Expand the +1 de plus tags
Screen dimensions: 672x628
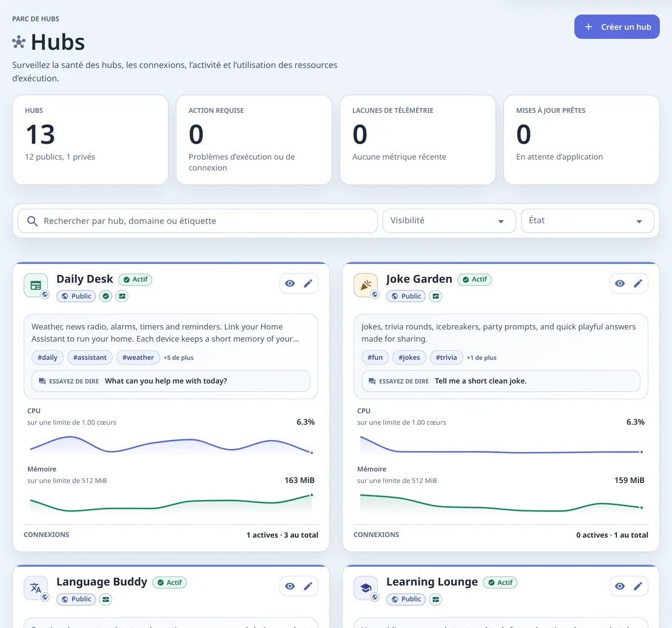click(482, 357)
